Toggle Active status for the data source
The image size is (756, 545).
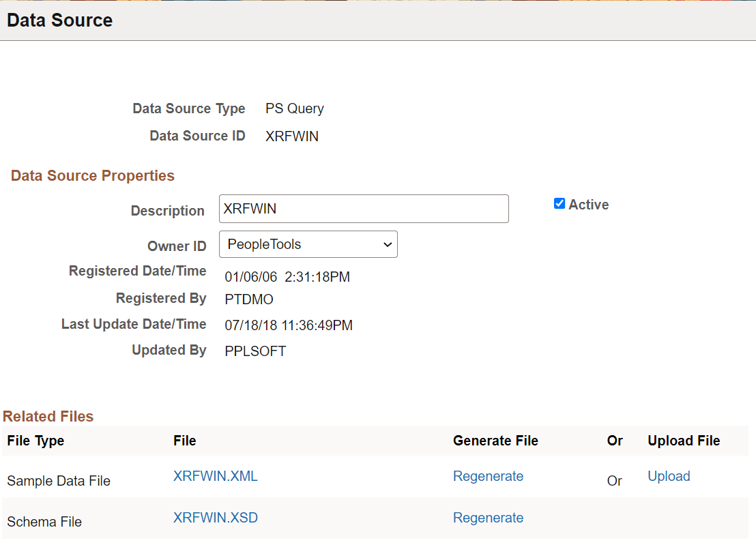(x=559, y=203)
